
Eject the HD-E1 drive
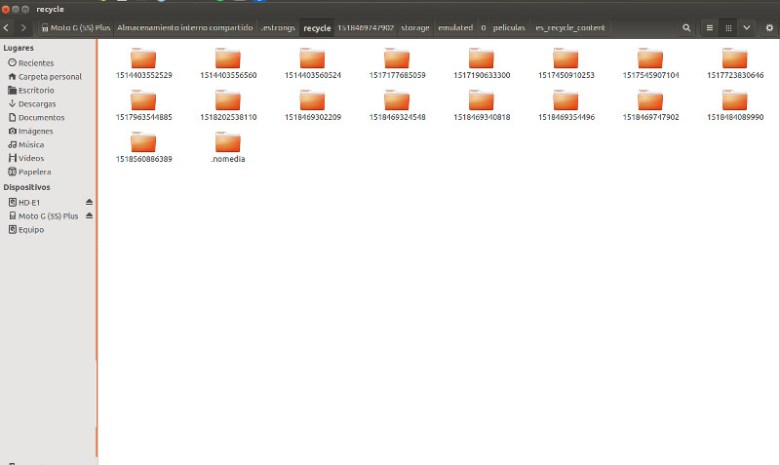coord(89,202)
